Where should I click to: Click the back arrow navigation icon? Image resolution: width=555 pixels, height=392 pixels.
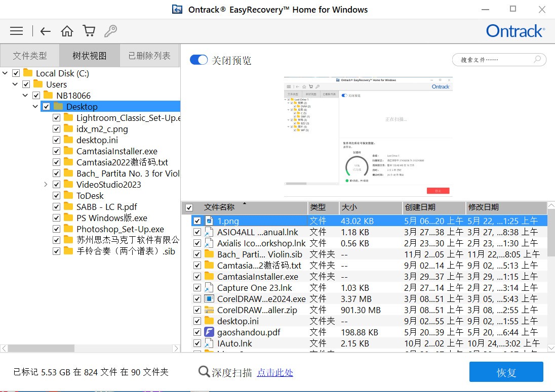coord(45,31)
